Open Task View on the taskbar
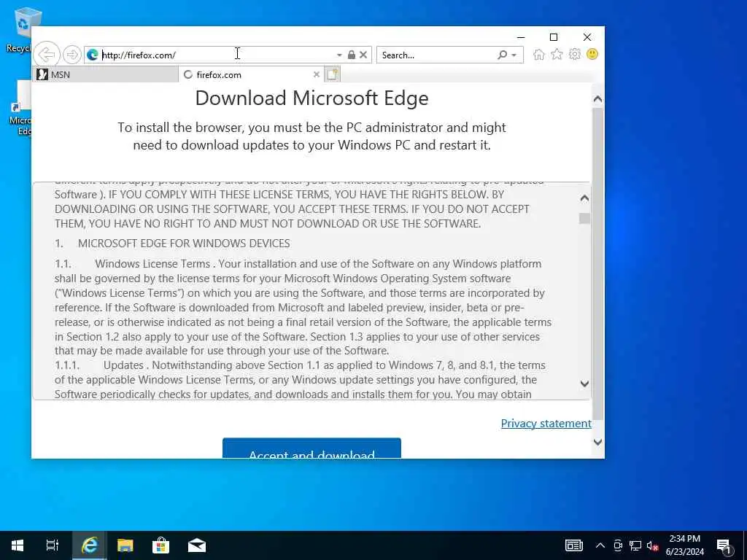The image size is (747, 560). [53, 545]
